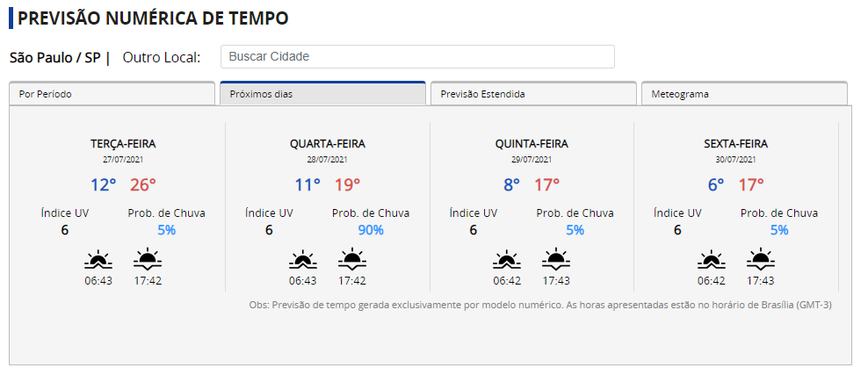Screen dimensions: 868x375
Task: Focus the Buscar Cidade search field
Action: [x=417, y=56]
